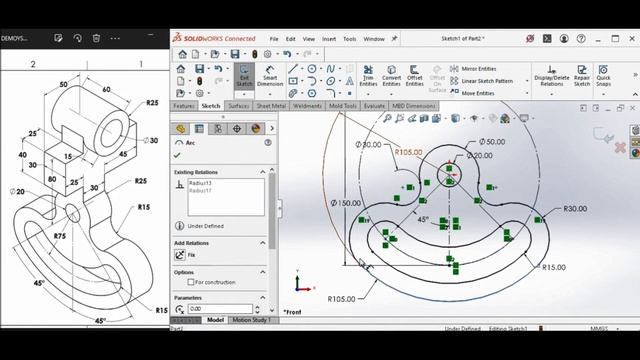Open the FeatureManager design tree tab

(x=180, y=129)
